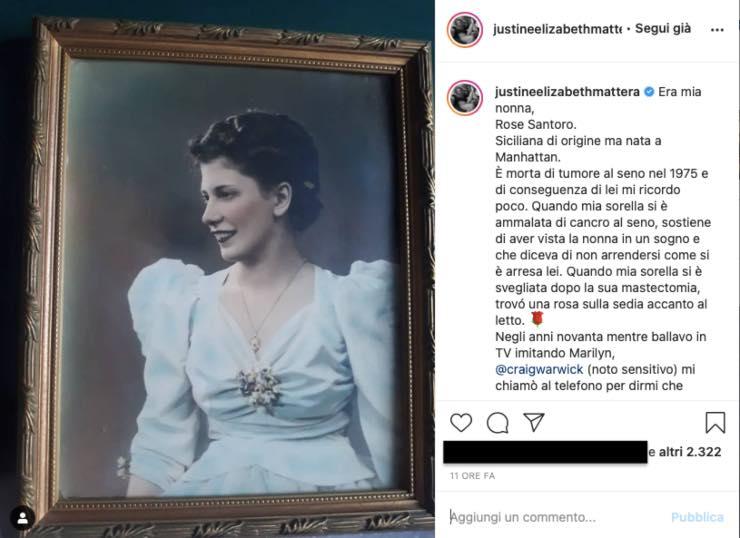740x538 pixels.
Task: Click the verified badge next to username
Action: pyautogui.click(x=649, y=92)
